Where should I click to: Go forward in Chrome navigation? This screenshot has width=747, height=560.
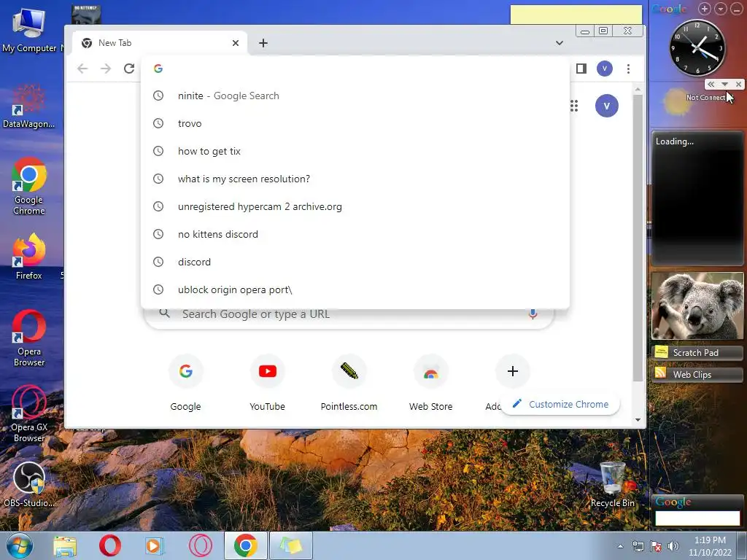106,69
